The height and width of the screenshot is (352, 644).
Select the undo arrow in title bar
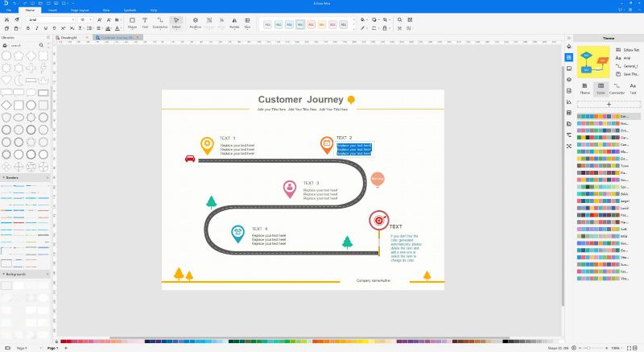pyautogui.click(x=14, y=3)
